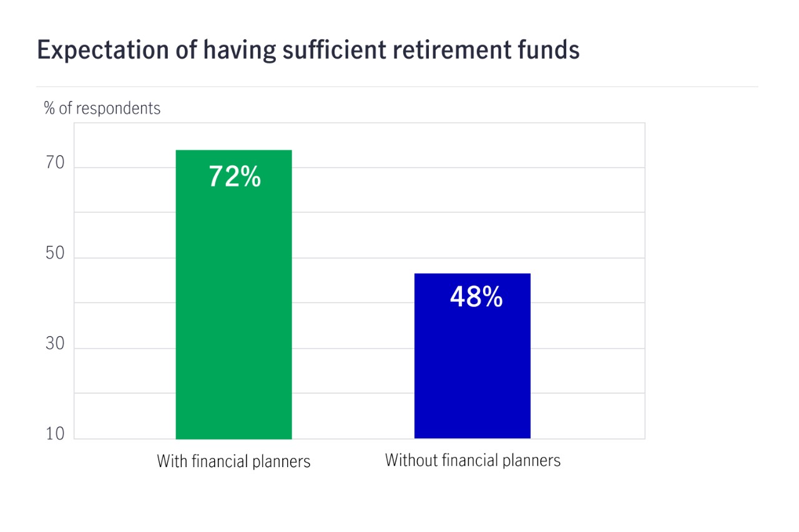Image resolution: width=799 pixels, height=532 pixels.
Task: Click the unlabeled gridline between 70 and 50
Action: tap(353, 213)
